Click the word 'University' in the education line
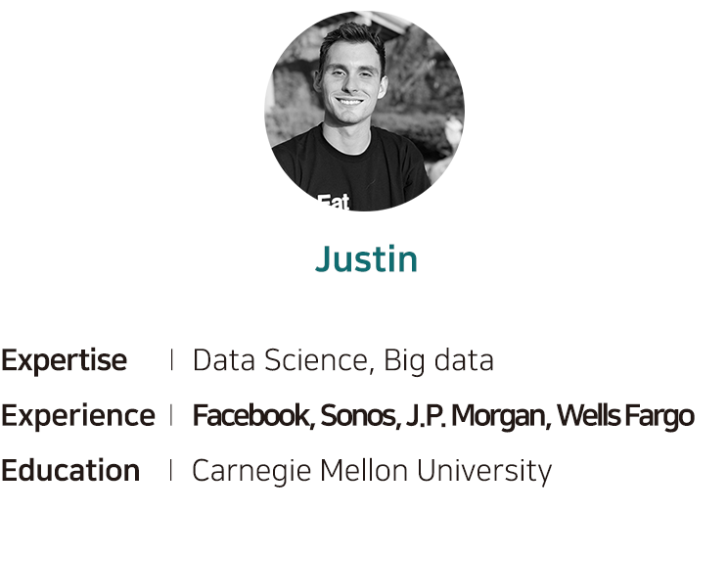The width and height of the screenshot is (728, 561). [484, 471]
